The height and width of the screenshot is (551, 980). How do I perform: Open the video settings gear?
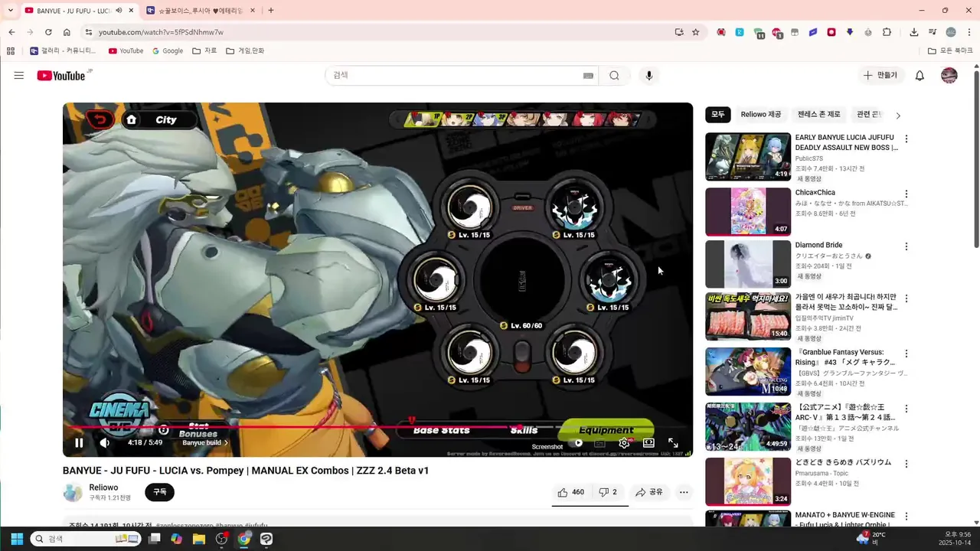[624, 442]
